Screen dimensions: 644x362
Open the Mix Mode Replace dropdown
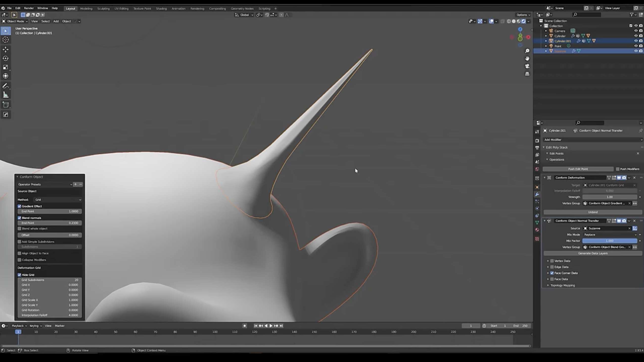pyautogui.click(x=609, y=235)
